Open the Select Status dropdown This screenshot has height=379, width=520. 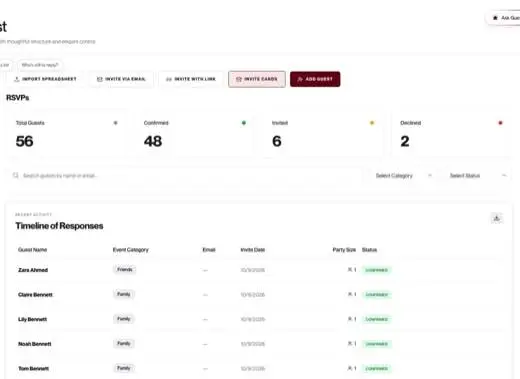[477, 175]
